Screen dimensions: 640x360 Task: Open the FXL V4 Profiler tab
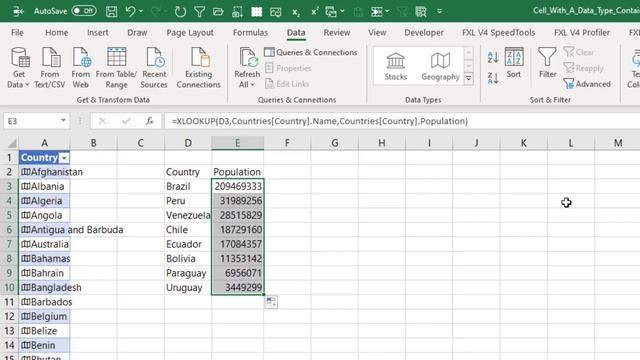click(582, 33)
